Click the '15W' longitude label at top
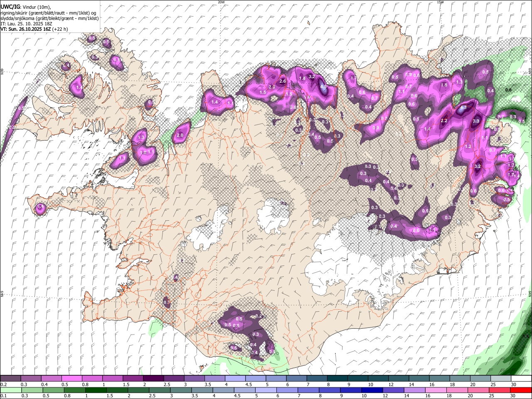 coord(440,2)
